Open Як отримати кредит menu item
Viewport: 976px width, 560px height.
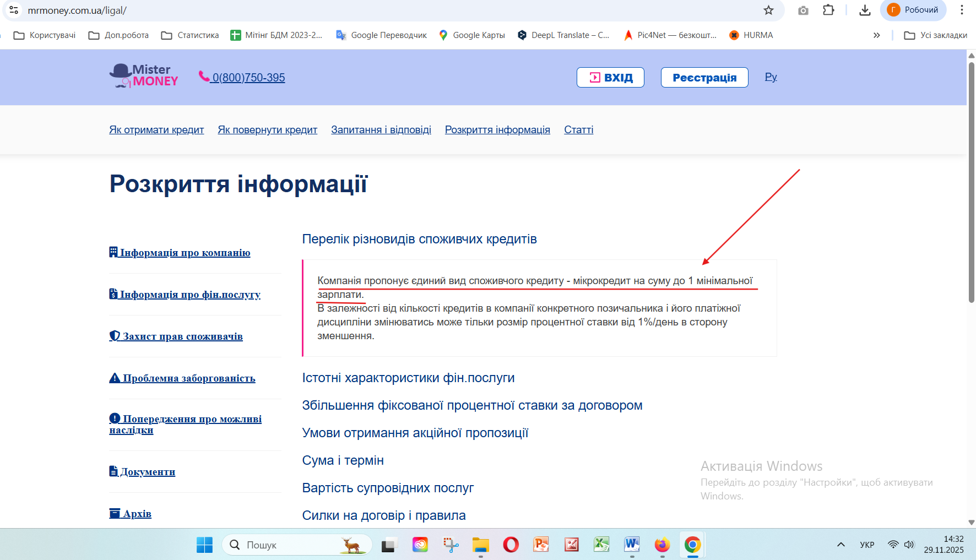tap(156, 130)
